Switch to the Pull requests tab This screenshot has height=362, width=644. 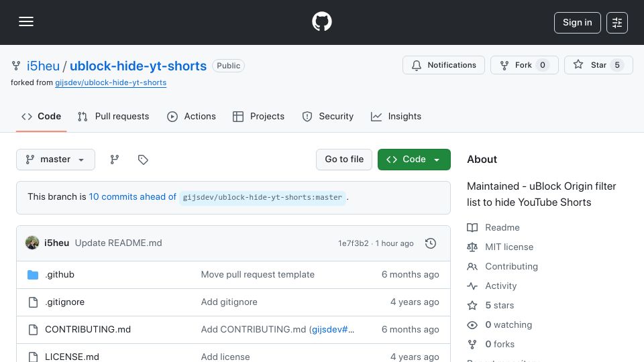point(113,117)
